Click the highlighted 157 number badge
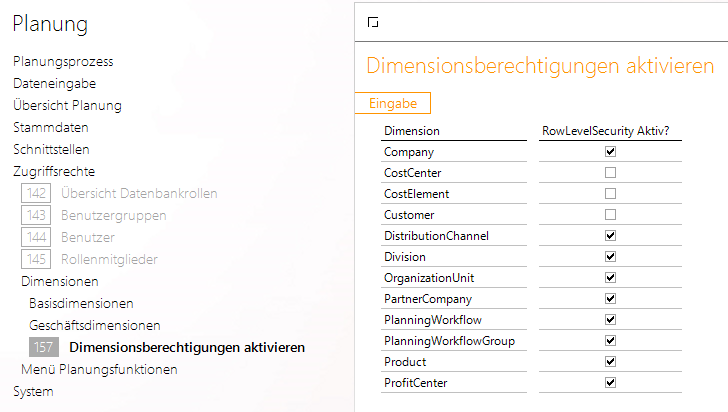The height and width of the screenshot is (412, 728). 43,347
